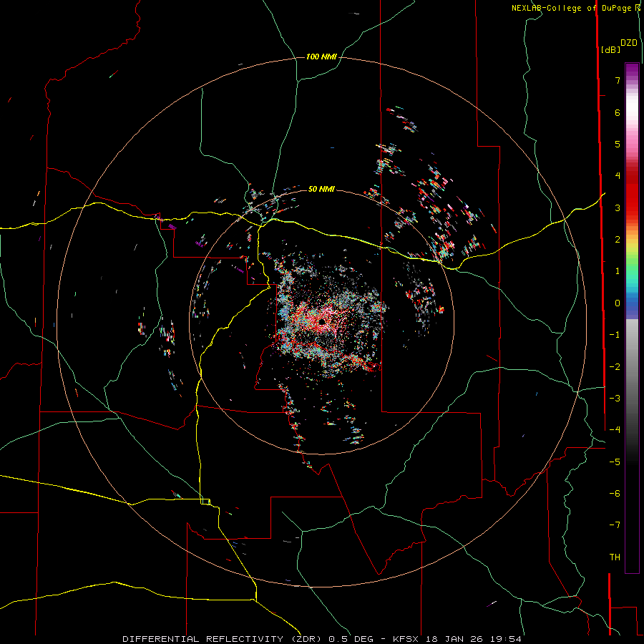Click the 0 value on the color scale
644x644 pixels.
point(618,303)
